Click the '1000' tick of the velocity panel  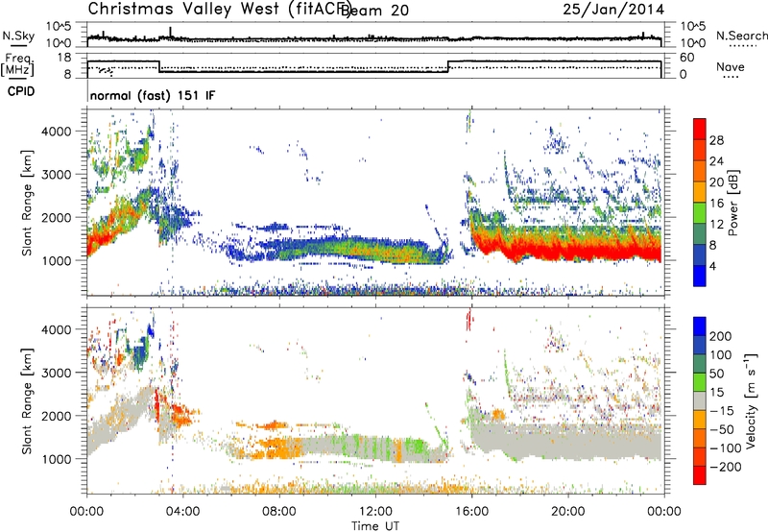(x=57, y=459)
